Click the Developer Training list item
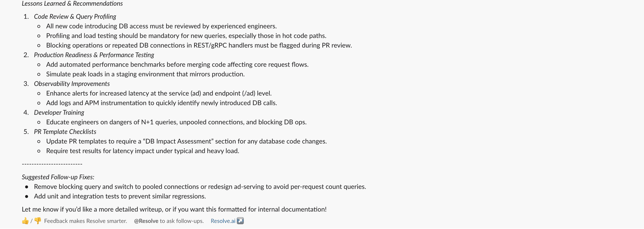The height and width of the screenshot is (229, 644). (59, 112)
